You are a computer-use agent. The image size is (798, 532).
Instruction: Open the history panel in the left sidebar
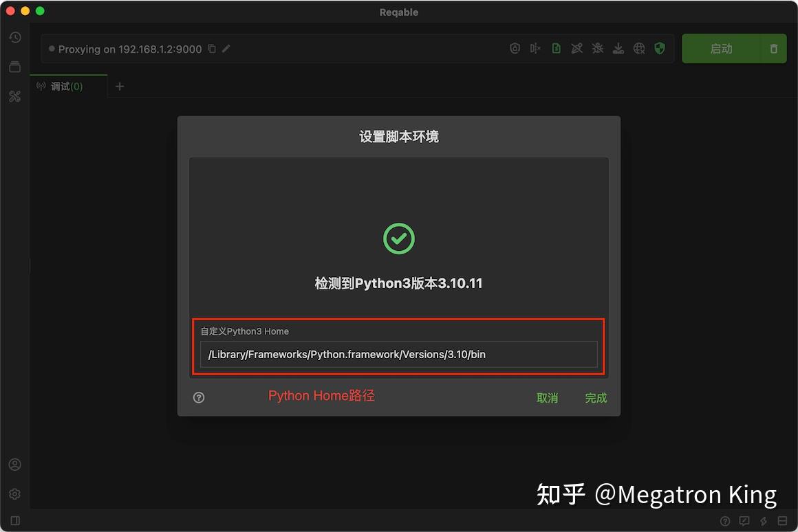(15, 37)
